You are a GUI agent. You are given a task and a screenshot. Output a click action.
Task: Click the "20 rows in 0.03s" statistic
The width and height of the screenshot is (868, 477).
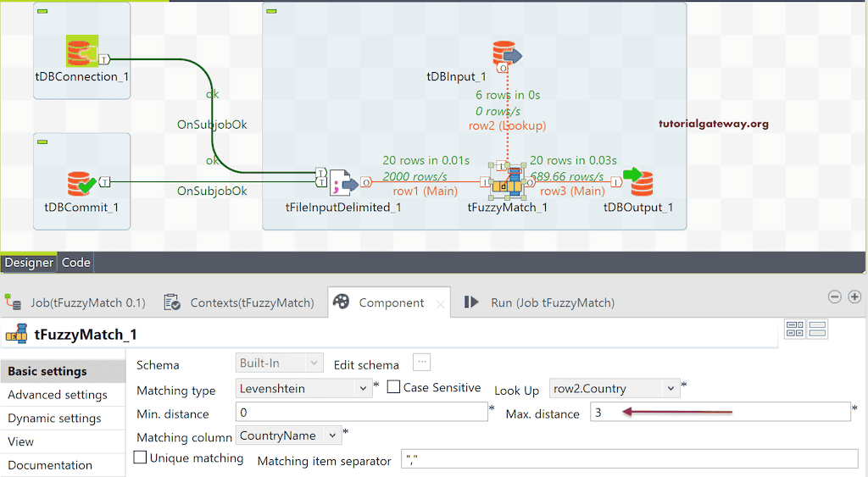click(573, 160)
